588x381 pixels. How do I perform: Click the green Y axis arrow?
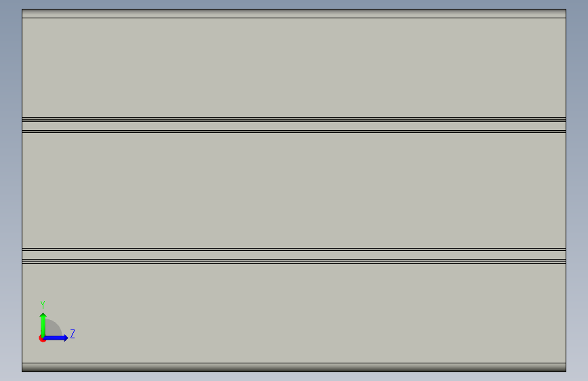pos(43,325)
